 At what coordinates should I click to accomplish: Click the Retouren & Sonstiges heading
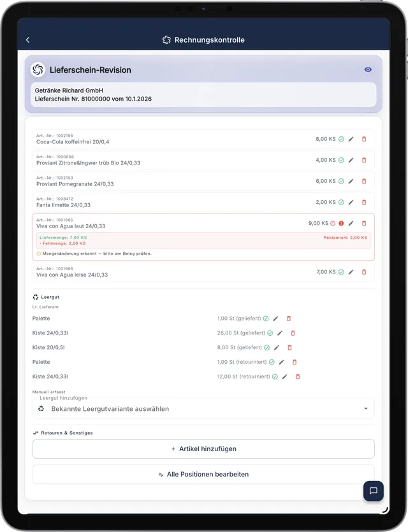coord(67,433)
